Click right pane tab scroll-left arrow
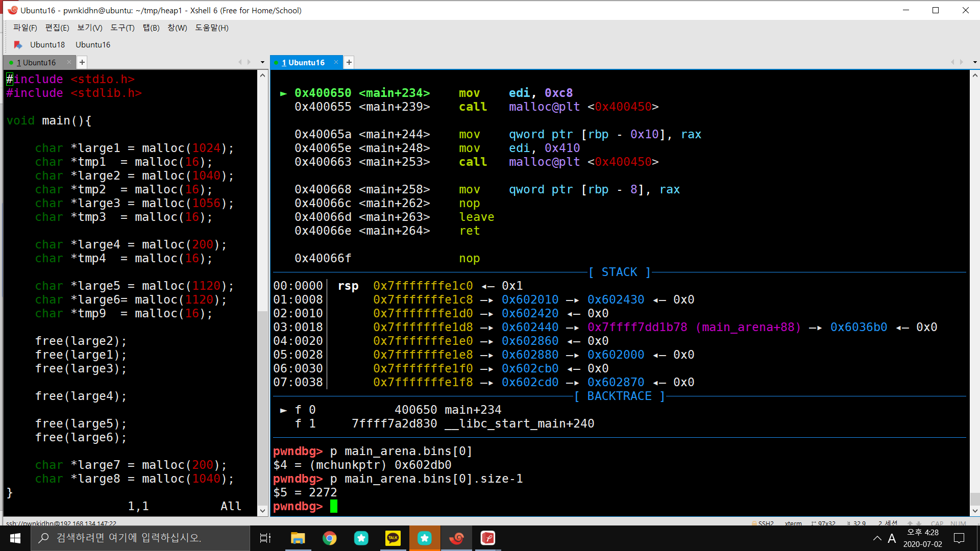Viewport: 980px width, 551px height. pyautogui.click(x=952, y=62)
